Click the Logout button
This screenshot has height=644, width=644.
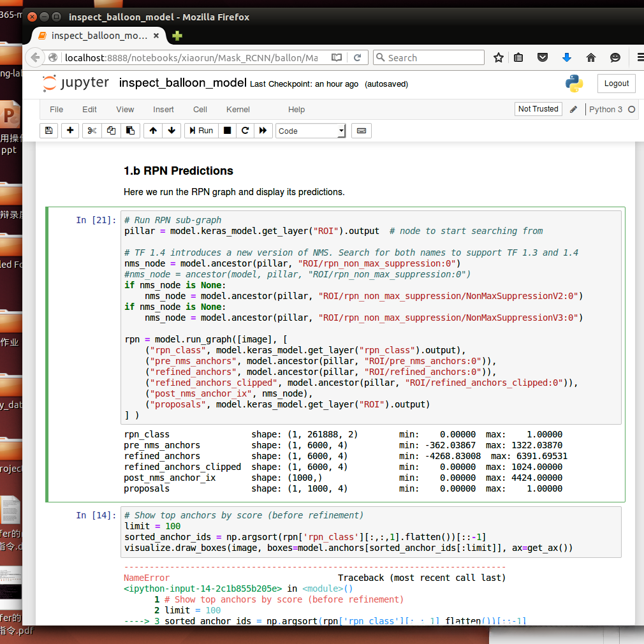point(616,84)
